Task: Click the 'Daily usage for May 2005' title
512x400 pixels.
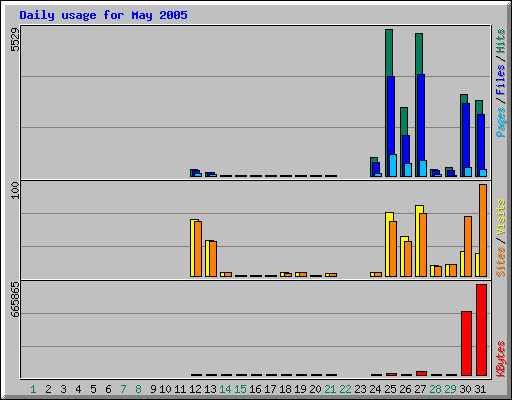Action: (x=103, y=15)
